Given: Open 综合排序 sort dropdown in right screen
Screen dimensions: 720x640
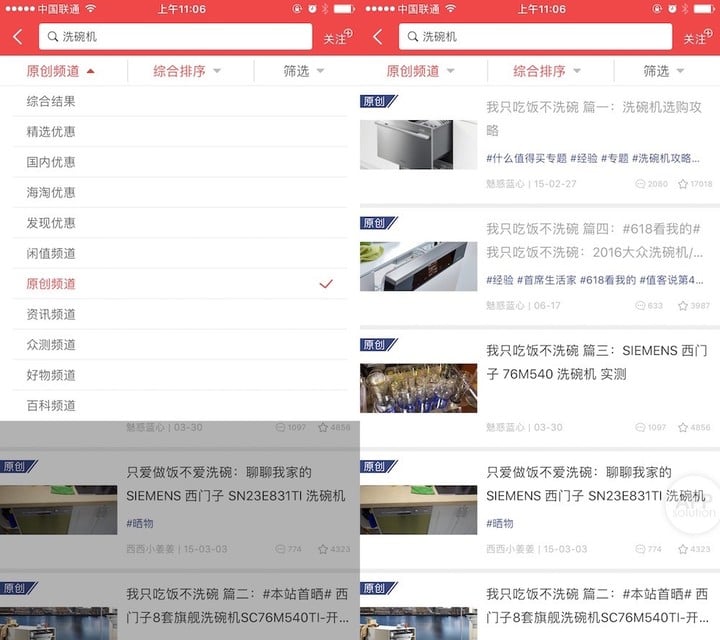Looking at the screenshot, I should [547, 71].
